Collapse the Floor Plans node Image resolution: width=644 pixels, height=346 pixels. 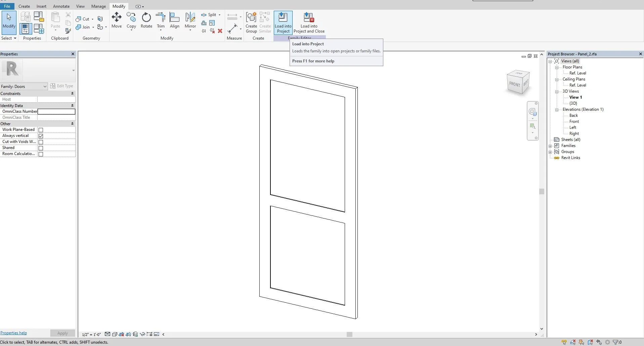pos(557,67)
